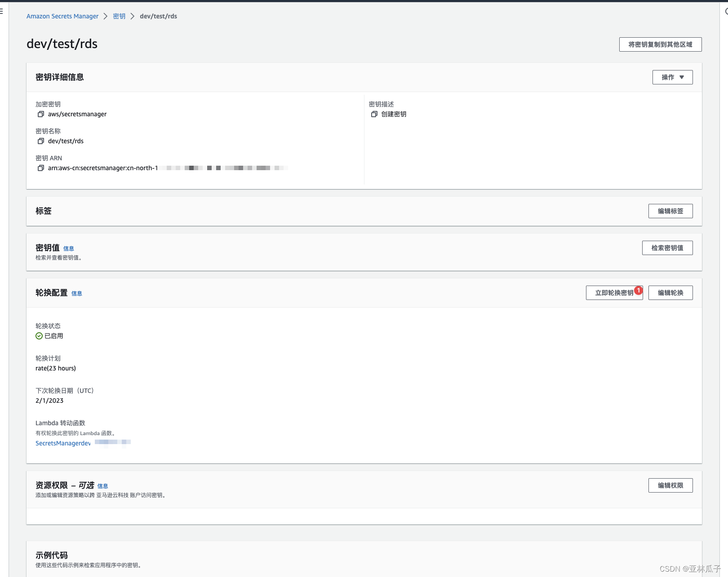
Task: Click the 密钥详细信息 section heading
Action: [60, 77]
